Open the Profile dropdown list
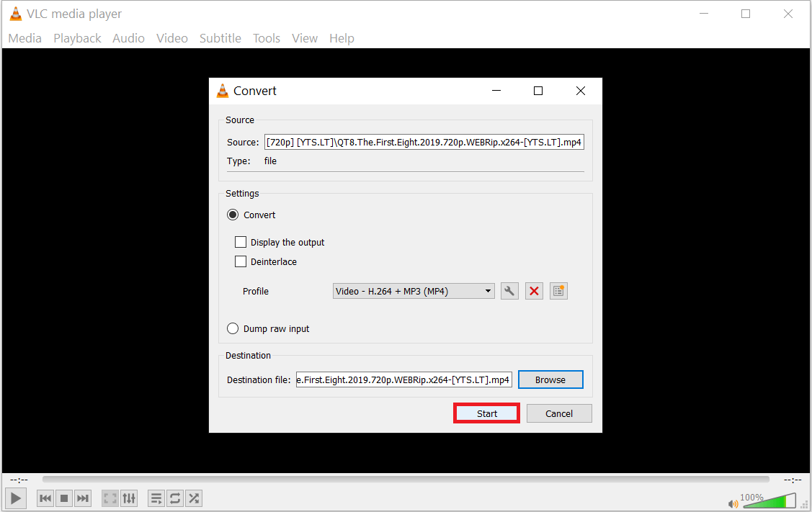Image resolution: width=812 pixels, height=512 pixels. point(414,291)
